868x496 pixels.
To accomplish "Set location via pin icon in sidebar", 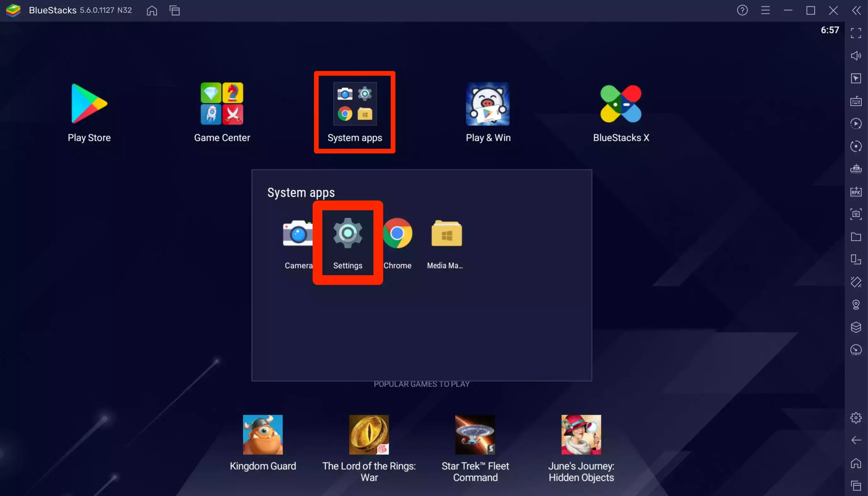I will [856, 305].
